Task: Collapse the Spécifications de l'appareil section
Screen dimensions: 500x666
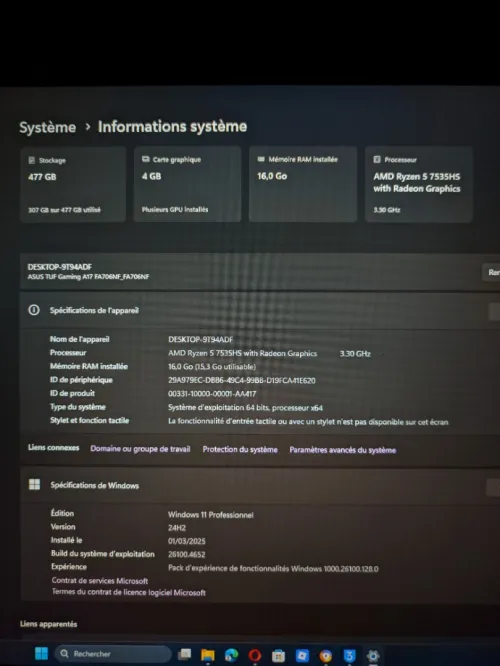Action: pos(494,312)
